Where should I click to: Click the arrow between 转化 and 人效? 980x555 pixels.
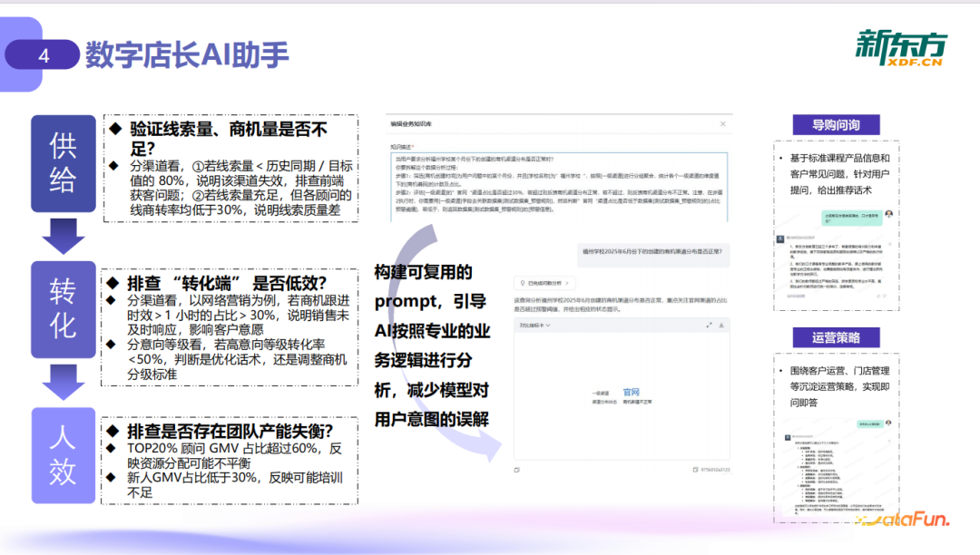62,381
